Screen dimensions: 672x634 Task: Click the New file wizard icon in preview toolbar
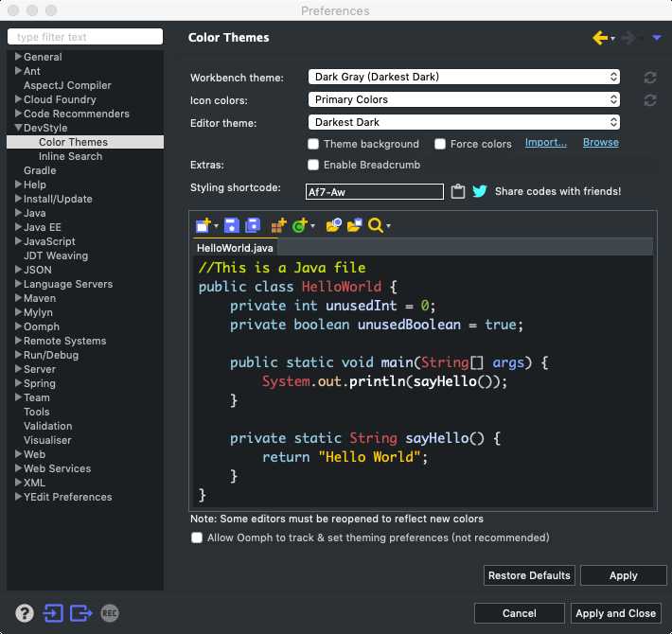(203, 225)
